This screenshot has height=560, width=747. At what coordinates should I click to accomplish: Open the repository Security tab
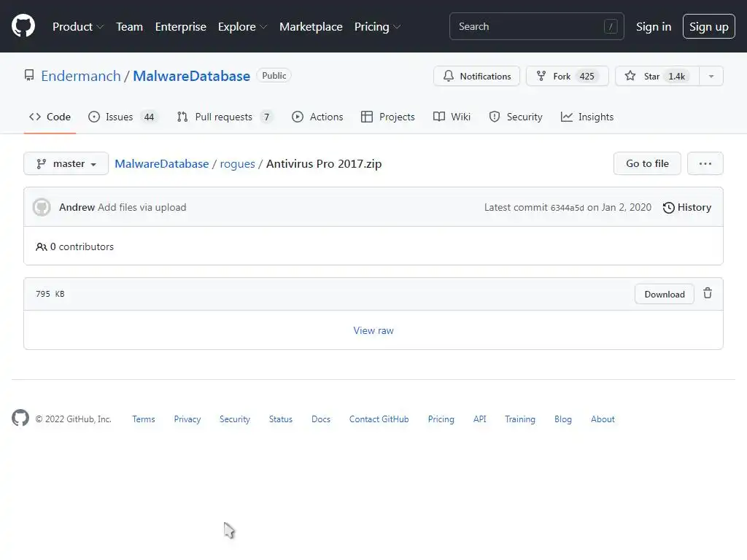pyautogui.click(x=516, y=117)
